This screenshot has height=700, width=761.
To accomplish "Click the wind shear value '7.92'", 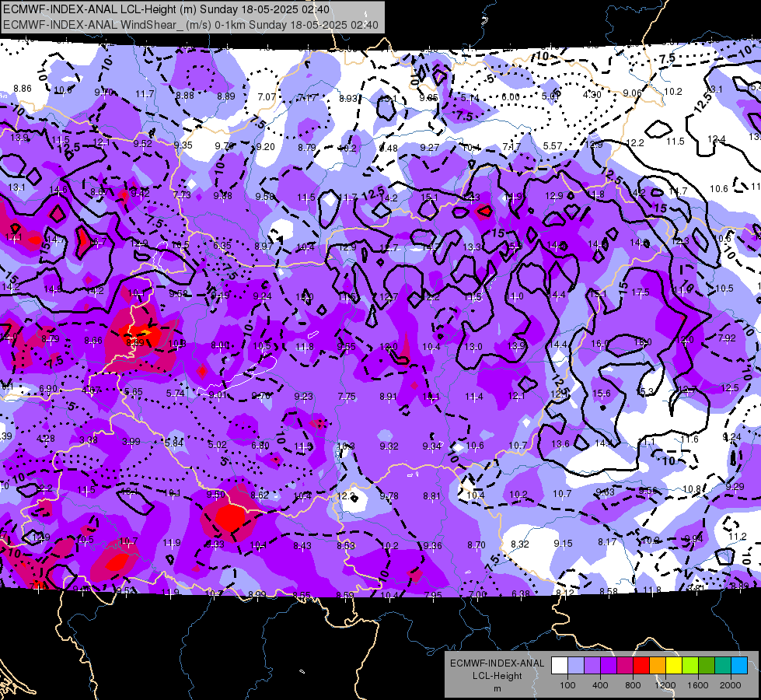I will [x=727, y=338].
